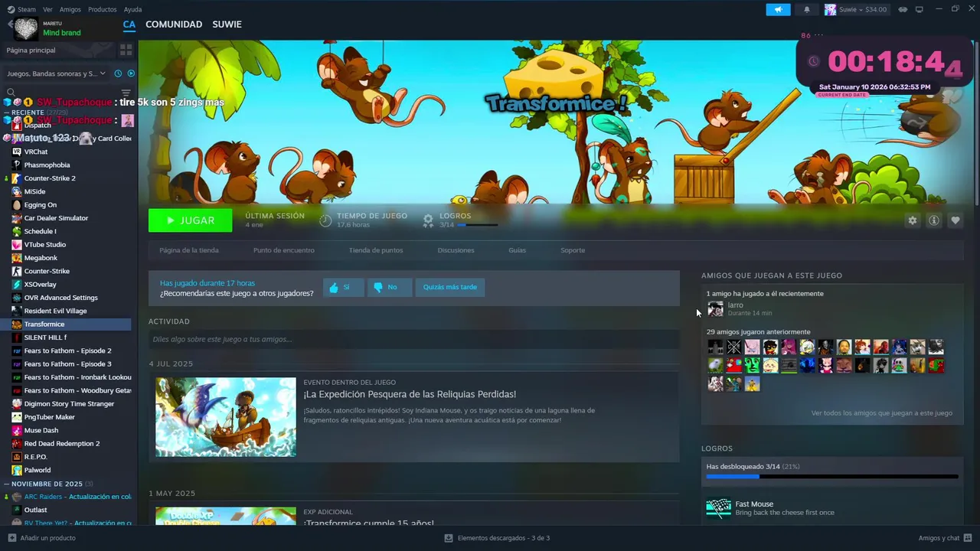This screenshot has width=980, height=551.
Task: Go to Página principal in library
Action: click(x=31, y=50)
